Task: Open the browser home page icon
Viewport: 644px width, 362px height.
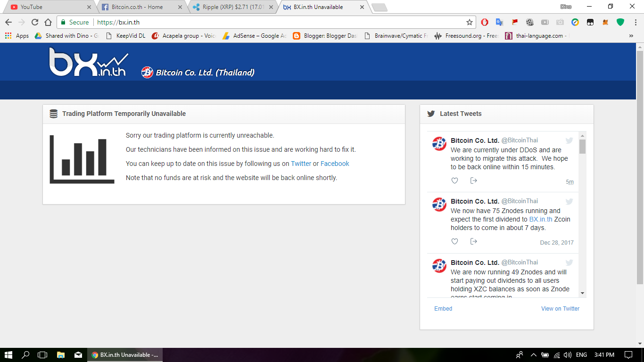Action: pyautogui.click(x=48, y=22)
